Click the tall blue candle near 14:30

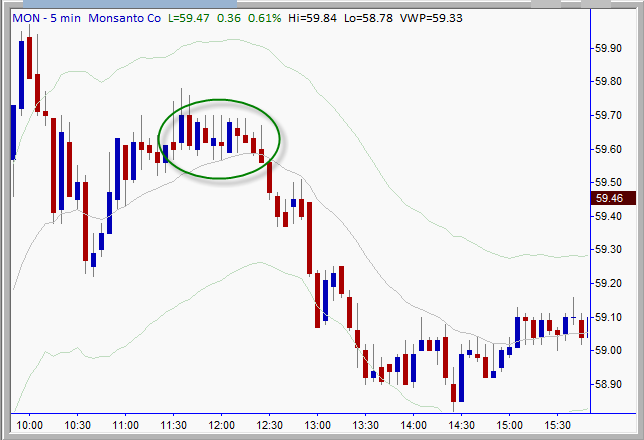tap(461, 378)
